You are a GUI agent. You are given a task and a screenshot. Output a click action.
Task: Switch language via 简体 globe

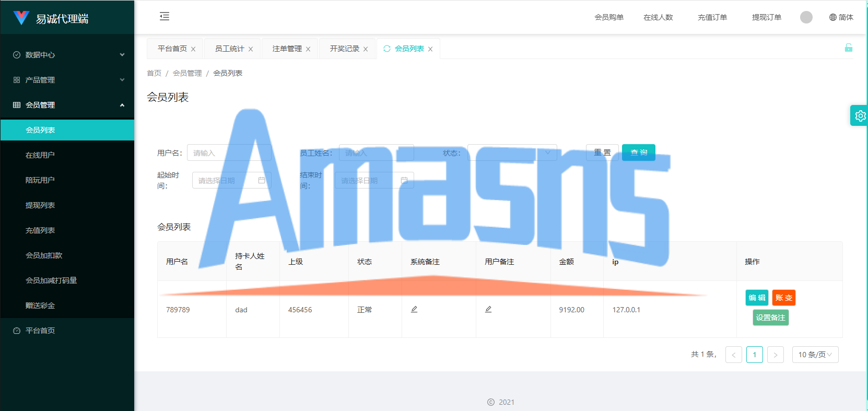[841, 17]
